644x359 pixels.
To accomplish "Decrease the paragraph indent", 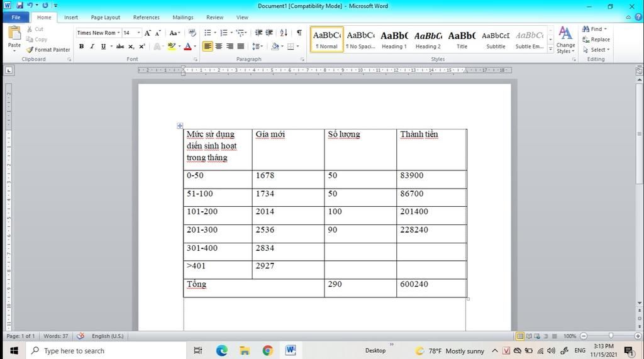I will coord(258,33).
